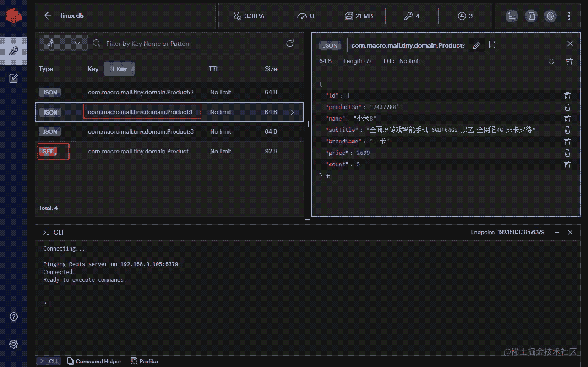The width and height of the screenshot is (588, 367).
Task: Switch to the Command Helper tab
Action: click(x=94, y=362)
